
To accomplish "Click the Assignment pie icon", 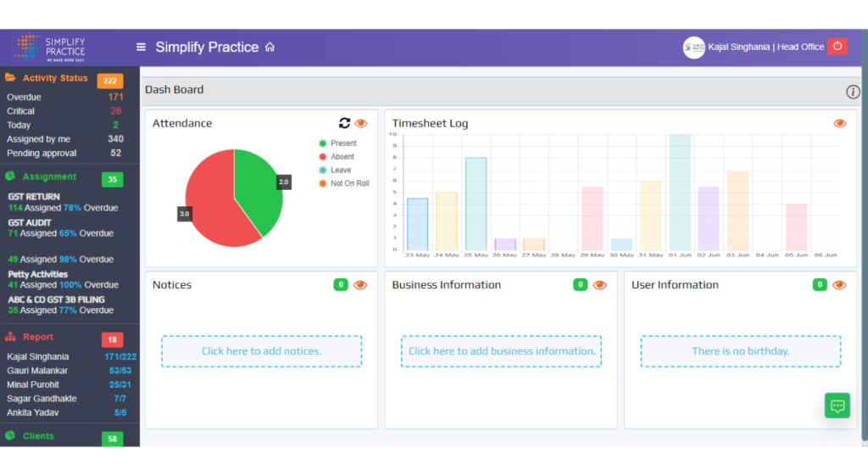I will point(10,176).
